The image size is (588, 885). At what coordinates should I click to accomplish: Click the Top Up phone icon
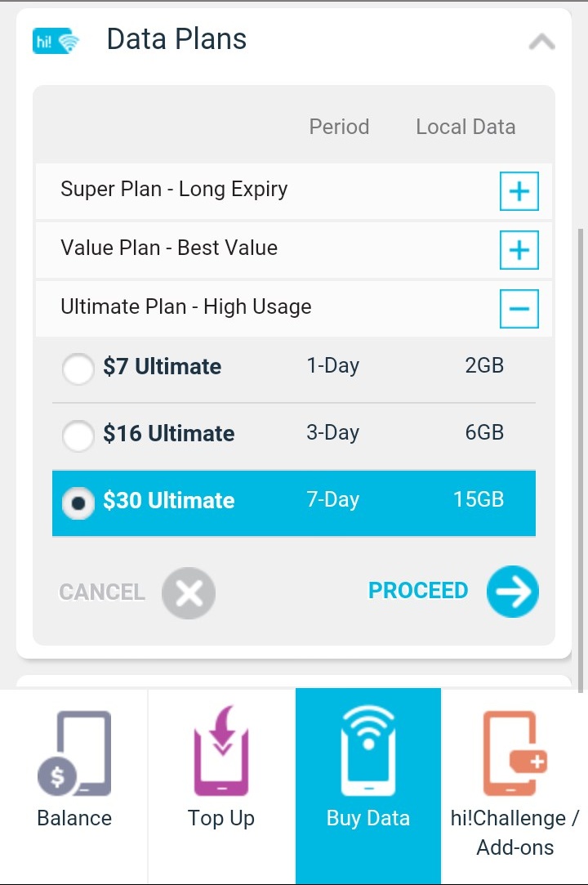click(x=220, y=753)
